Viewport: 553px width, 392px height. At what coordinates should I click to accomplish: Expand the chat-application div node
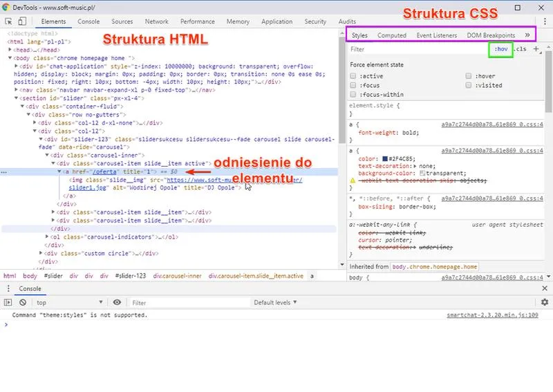[x=16, y=66]
